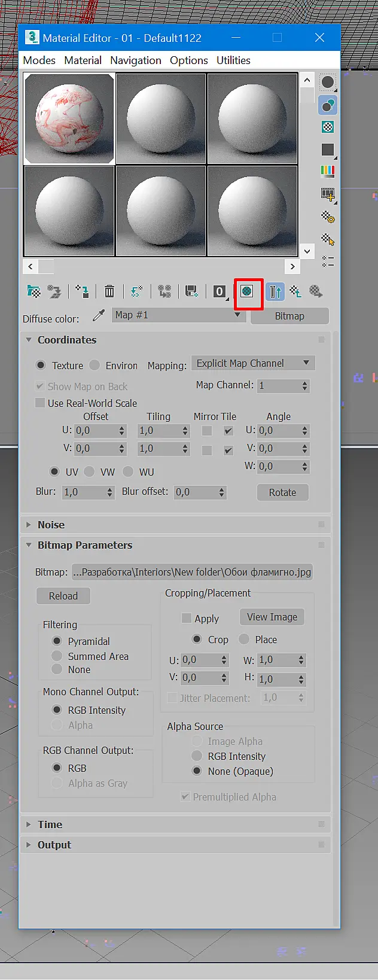The height and width of the screenshot is (980, 378).
Task: Click Get Material icon in toolbar
Action: pyautogui.click(x=34, y=291)
